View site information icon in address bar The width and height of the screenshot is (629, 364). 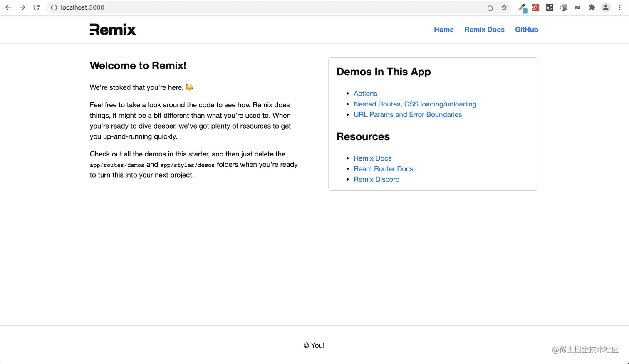(x=54, y=7)
